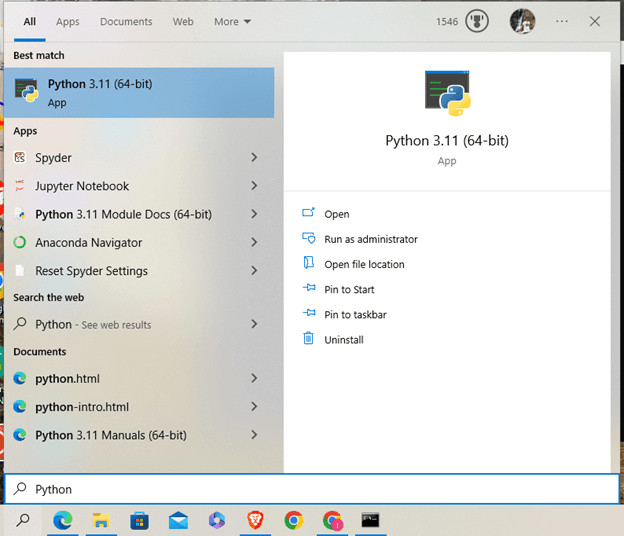Select the Reset Spyder Settings text

[x=91, y=271]
